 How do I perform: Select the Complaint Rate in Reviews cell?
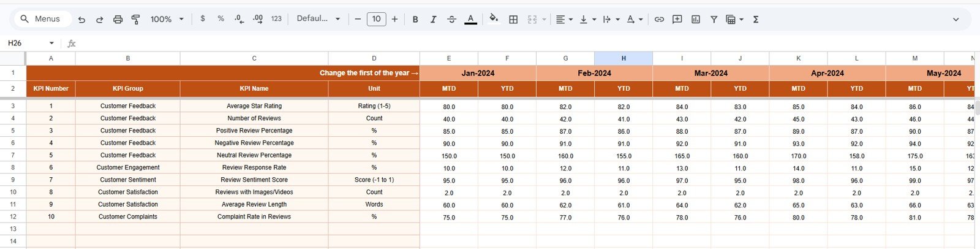[254, 216]
